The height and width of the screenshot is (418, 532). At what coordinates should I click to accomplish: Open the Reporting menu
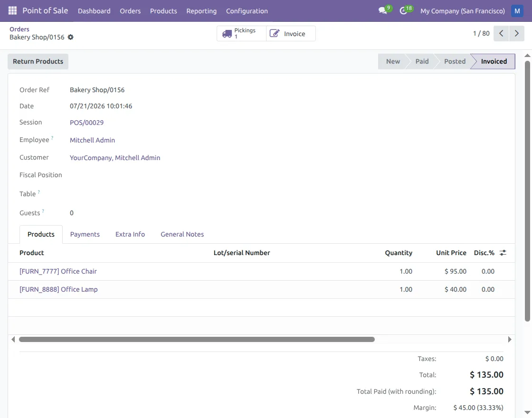[201, 11]
